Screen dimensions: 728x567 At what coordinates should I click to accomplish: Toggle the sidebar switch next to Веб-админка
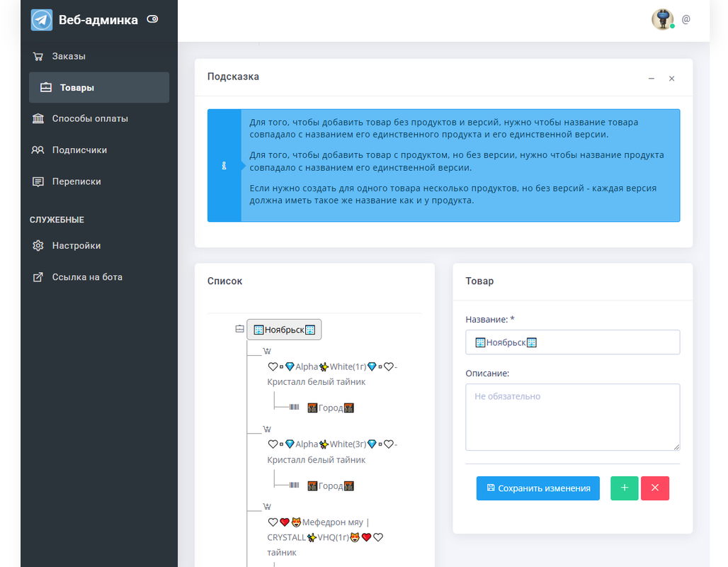point(152,19)
